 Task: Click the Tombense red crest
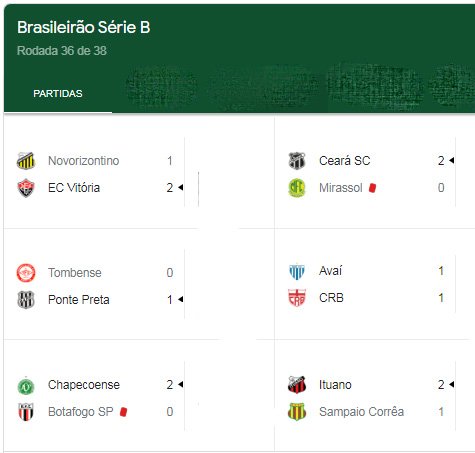26,273
